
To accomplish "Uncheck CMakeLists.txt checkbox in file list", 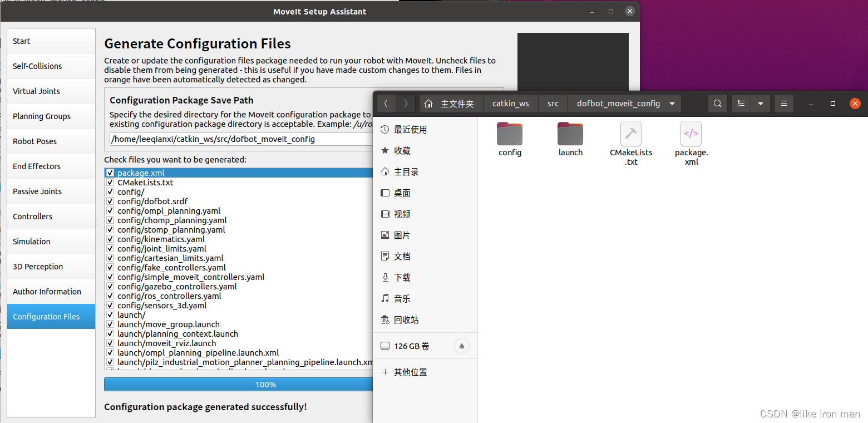I will click(110, 183).
